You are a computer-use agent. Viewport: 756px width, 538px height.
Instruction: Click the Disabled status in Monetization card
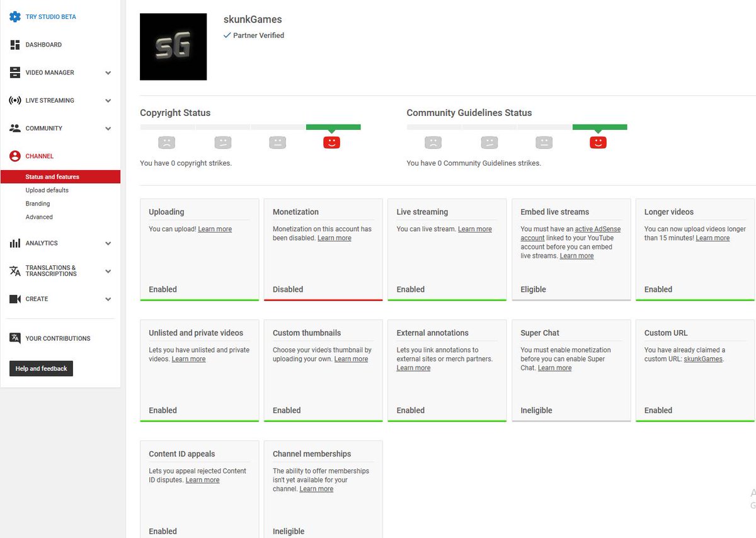coord(288,290)
